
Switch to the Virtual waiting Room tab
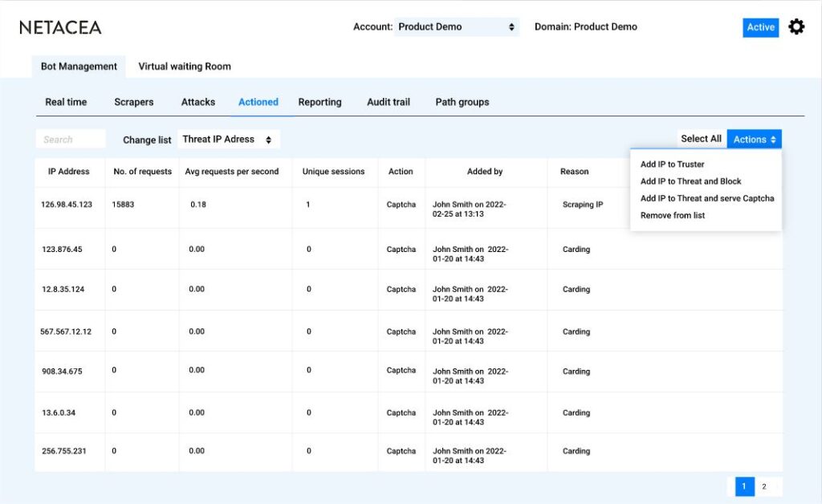pos(185,67)
